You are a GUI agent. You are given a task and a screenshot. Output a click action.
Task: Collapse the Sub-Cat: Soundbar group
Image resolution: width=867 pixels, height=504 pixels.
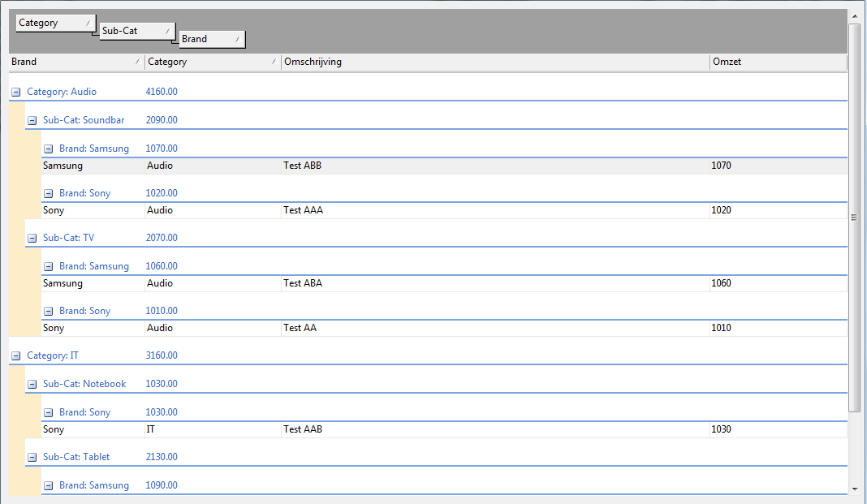point(32,121)
